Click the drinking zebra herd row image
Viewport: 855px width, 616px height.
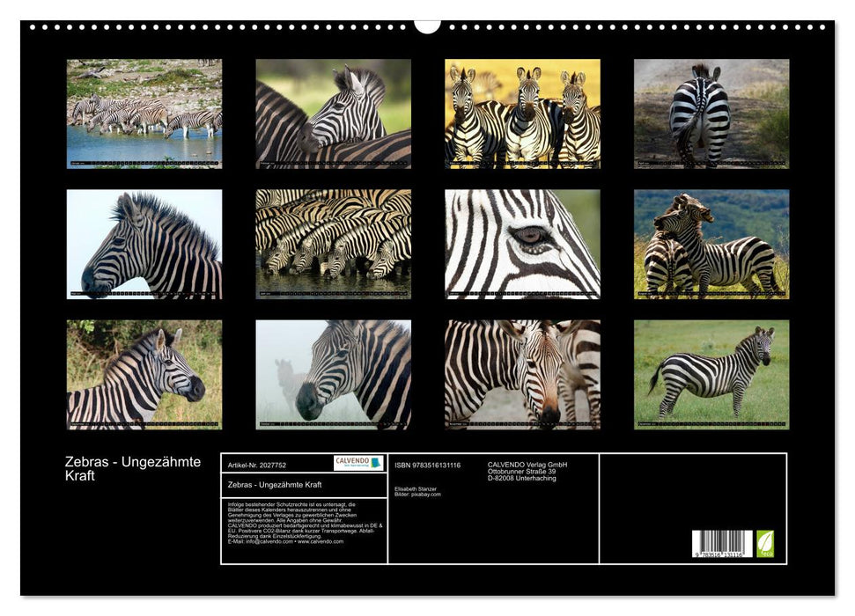[333, 240]
